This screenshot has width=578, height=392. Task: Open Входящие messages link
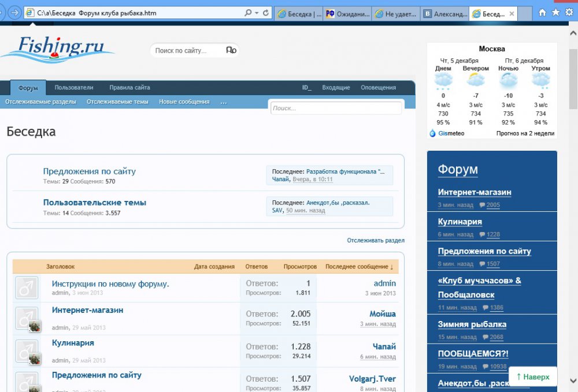coord(336,88)
